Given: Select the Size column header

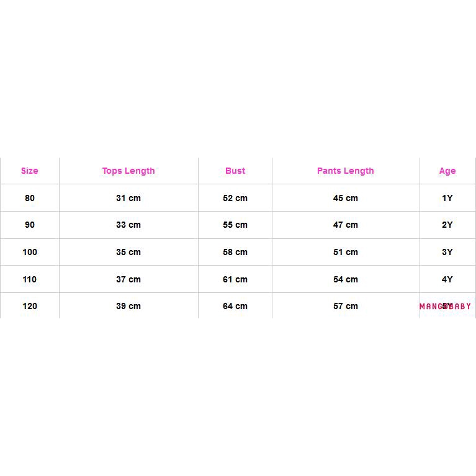Looking at the screenshot, I should [29, 171].
